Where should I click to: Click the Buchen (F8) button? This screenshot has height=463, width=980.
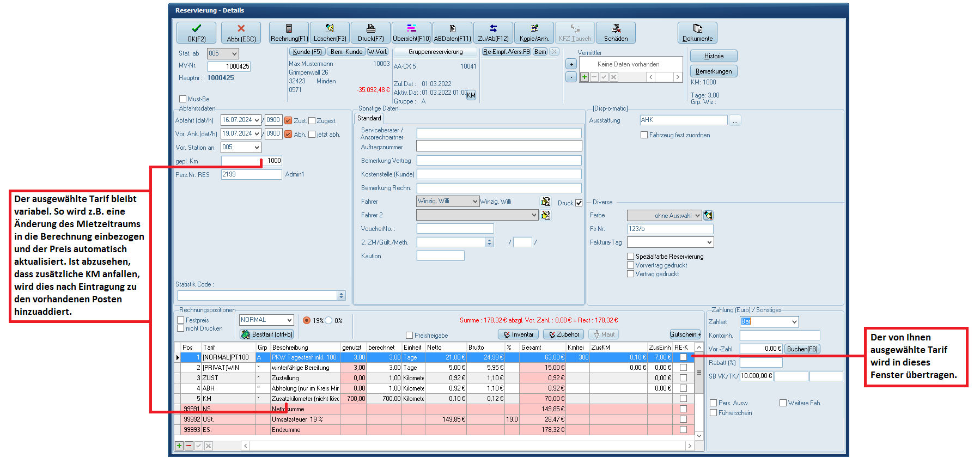(802, 349)
